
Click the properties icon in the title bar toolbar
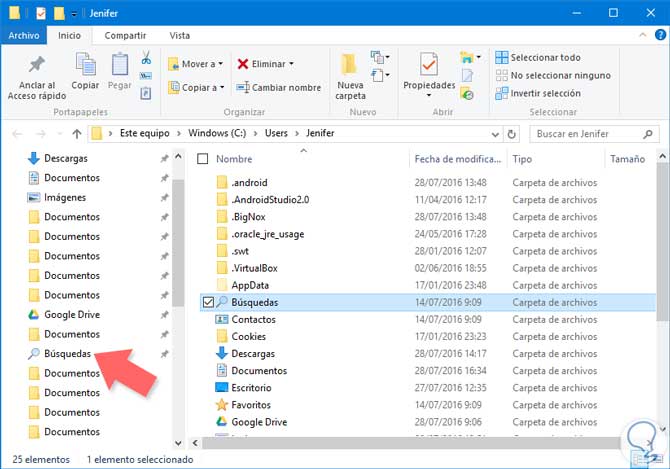pyautogui.click(x=41, y=13)
